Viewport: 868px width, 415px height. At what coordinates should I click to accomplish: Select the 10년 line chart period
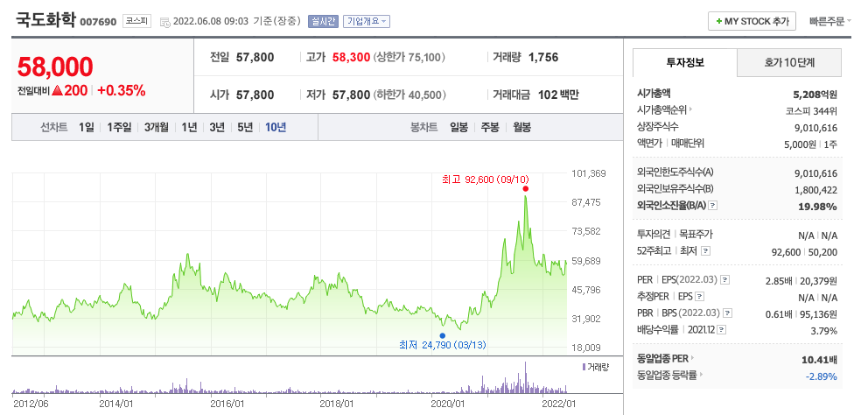[x=276, y=127]
